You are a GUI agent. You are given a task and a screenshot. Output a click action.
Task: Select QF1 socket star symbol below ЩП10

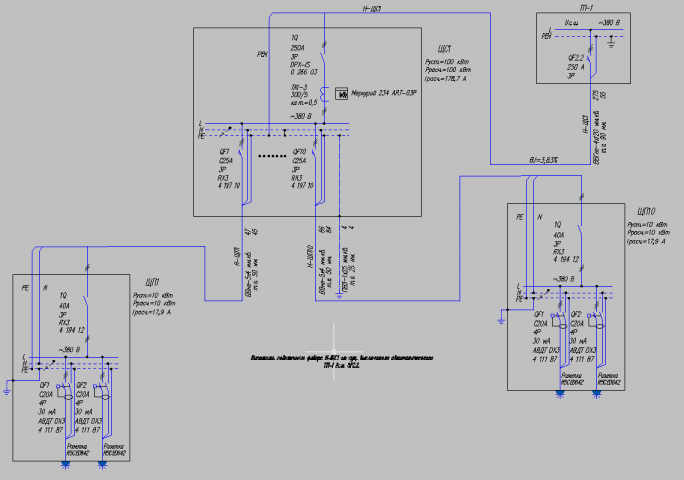tap(560, 394)
